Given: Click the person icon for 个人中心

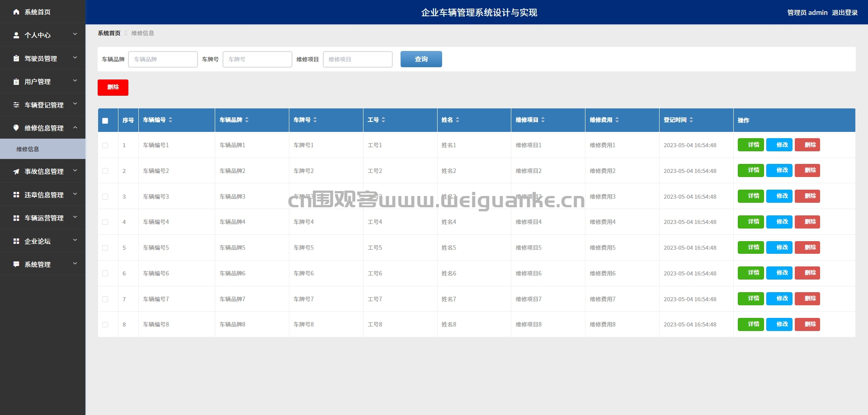Looking at the screenshot, I should (x=16, y=35).
